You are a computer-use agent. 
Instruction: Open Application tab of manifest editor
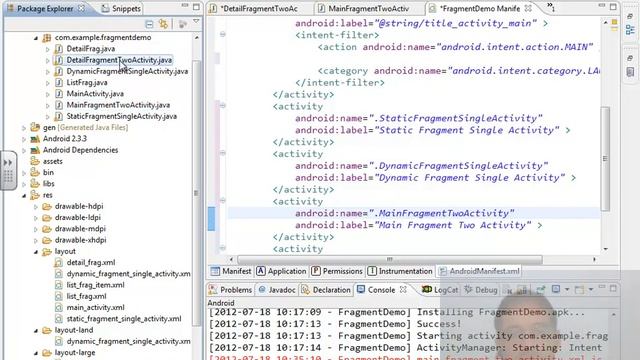point(281,271)
